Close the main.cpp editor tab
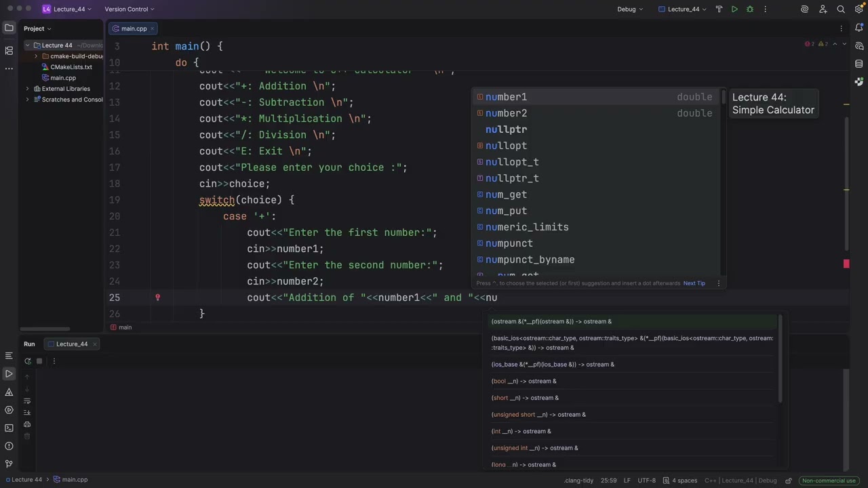The height and width of the screenshot is (488, 868). coord(153,28)
